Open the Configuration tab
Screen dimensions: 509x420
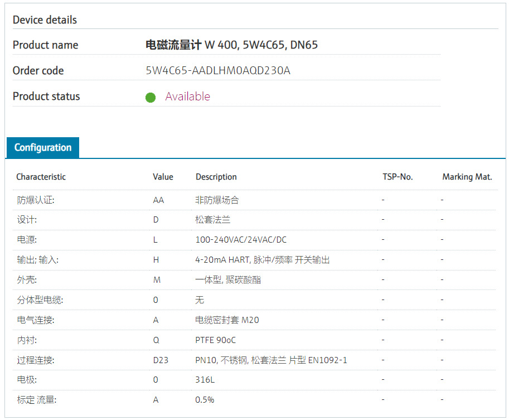[x=42, y=147]
